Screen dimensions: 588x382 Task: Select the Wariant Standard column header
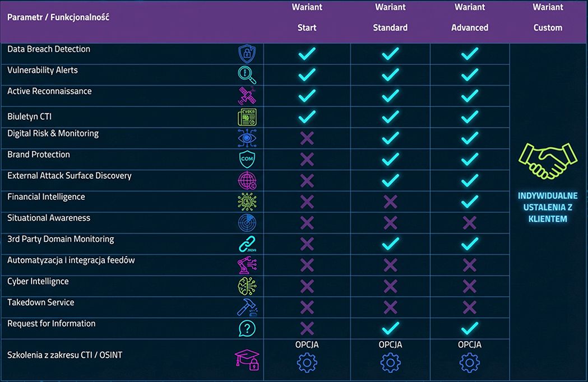(390, 18)
